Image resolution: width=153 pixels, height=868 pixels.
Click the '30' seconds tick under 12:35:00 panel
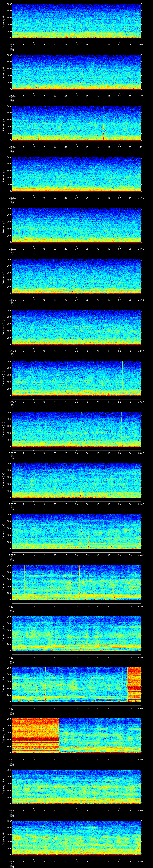pos(76,351)
